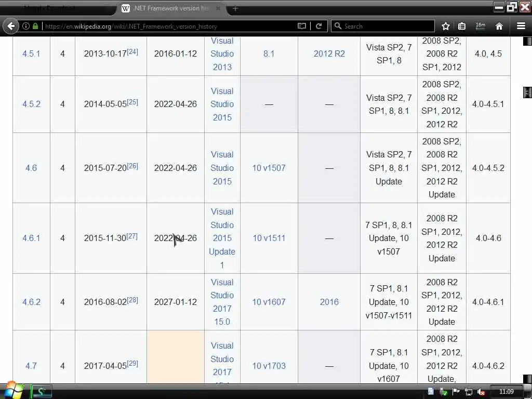Open the 2012 R2 server link
Image resolution: width=532 pixels, height=399 pixels.
[x=329, y=54]
